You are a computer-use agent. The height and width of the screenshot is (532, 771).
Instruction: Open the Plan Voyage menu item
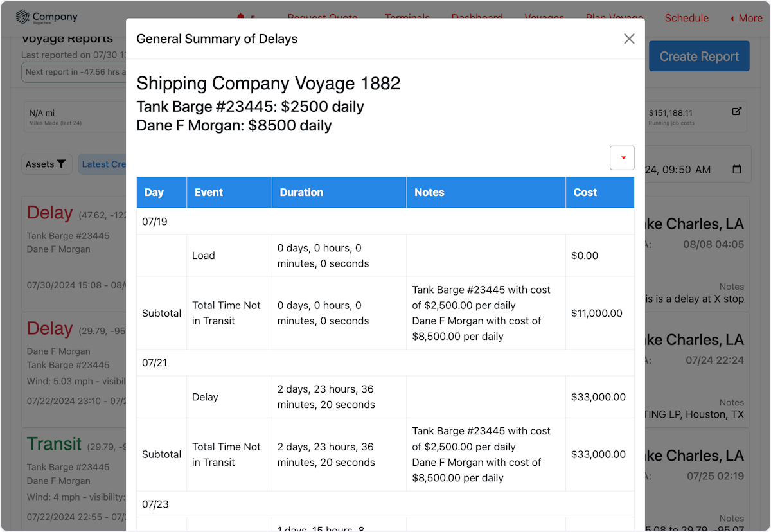tap(614, 18)
